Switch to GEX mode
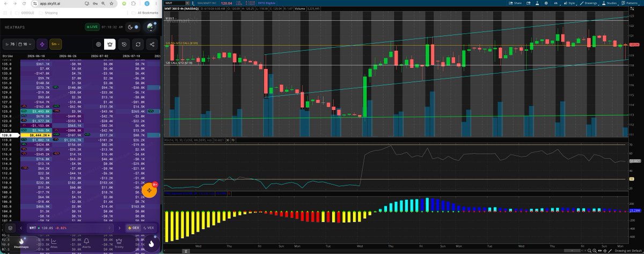 click(133, 228)
